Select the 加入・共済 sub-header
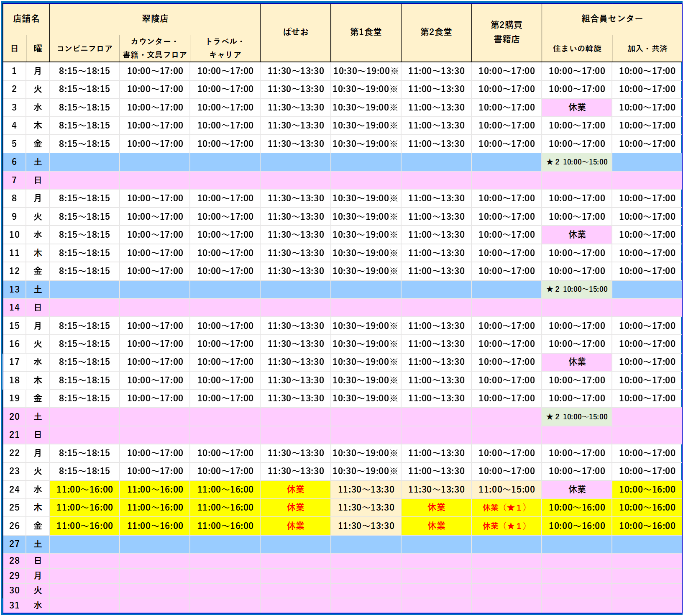Screen dimensions: 683x616 [647, 49]
